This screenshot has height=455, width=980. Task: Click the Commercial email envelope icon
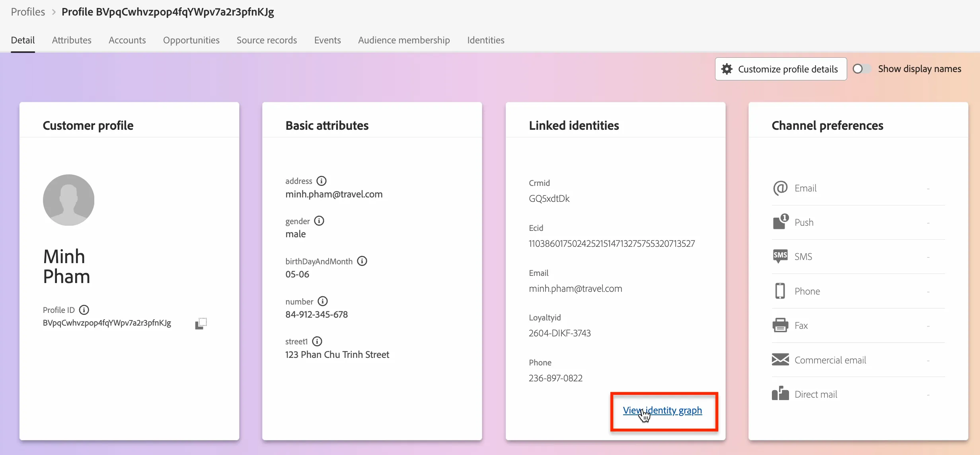pyautogui.click(x=780, y=360)
